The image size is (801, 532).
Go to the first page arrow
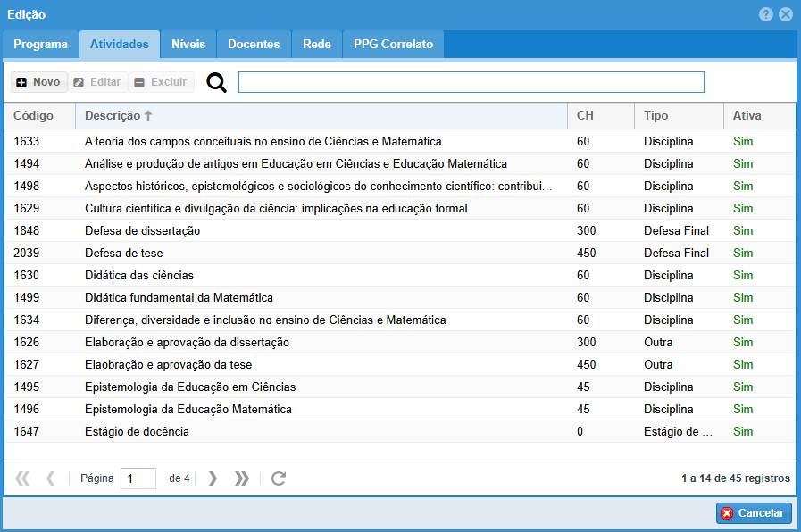pyautogui.click(x=22, y=478)
